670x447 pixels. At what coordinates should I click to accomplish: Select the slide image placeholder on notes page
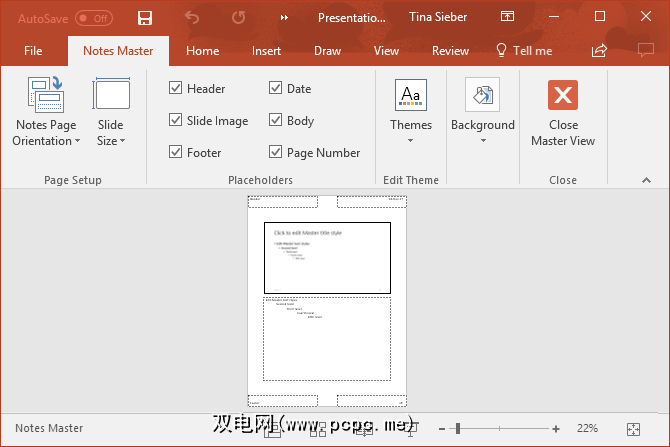327,258
